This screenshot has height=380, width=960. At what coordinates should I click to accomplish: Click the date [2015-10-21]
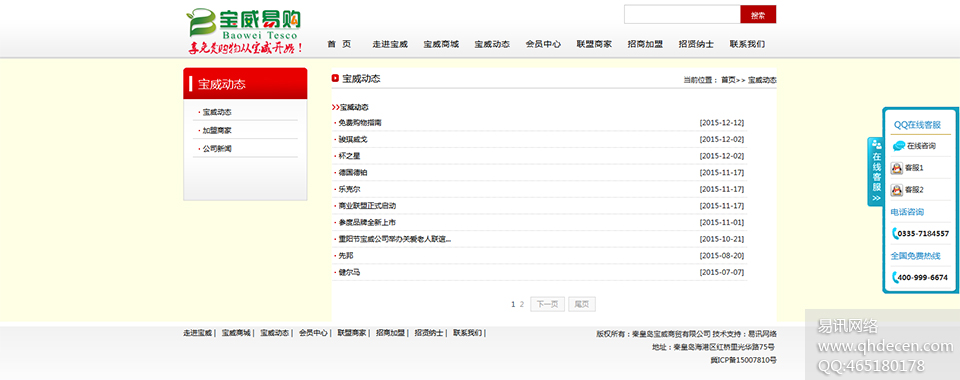pos(722,239)
